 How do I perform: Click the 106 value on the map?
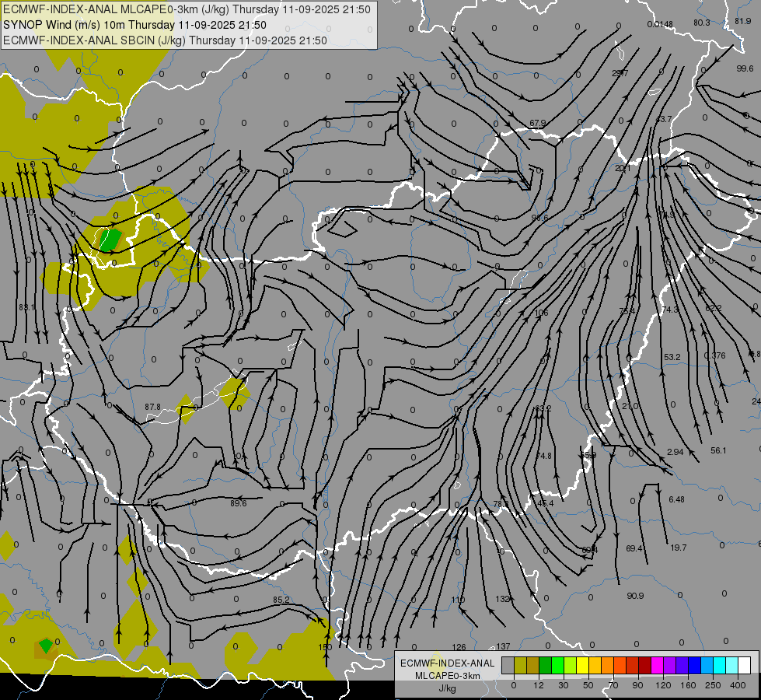click(x=541, y=313)
